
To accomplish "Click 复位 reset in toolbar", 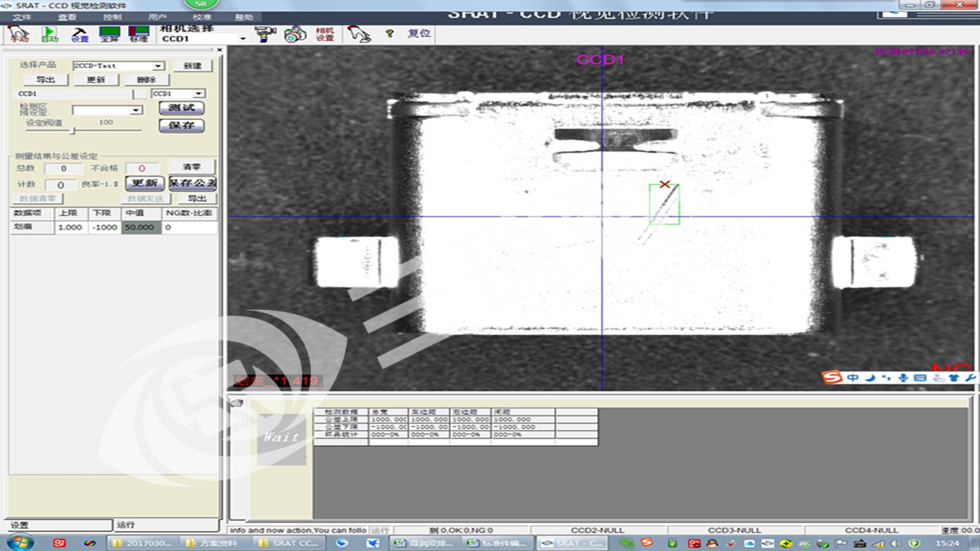I will pos(419,33).
